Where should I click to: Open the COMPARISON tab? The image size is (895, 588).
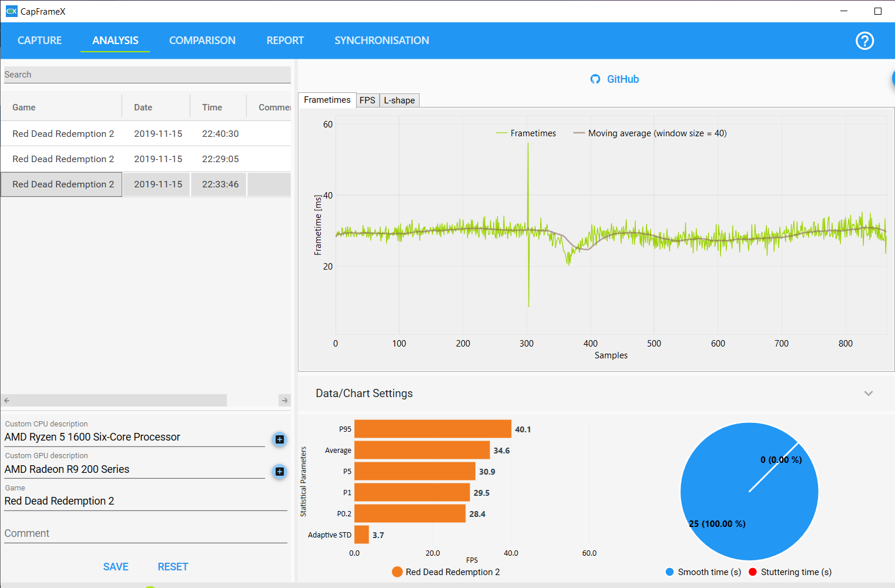click(x=202, y=41)
